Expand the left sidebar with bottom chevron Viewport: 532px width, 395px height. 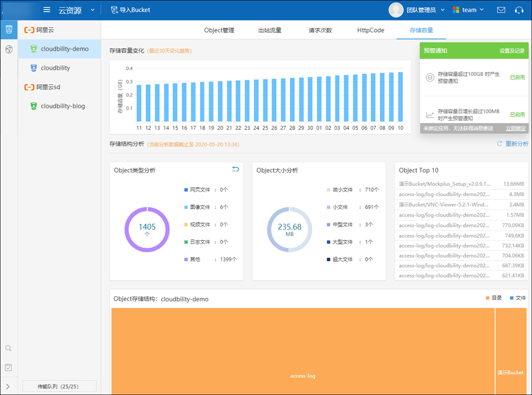coord(8,386)
